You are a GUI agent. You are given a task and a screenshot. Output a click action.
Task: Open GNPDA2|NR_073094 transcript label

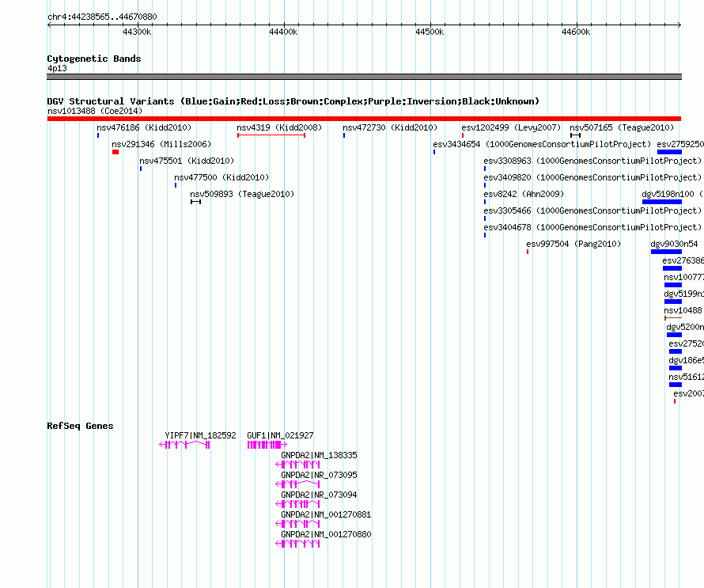[320, 495]
